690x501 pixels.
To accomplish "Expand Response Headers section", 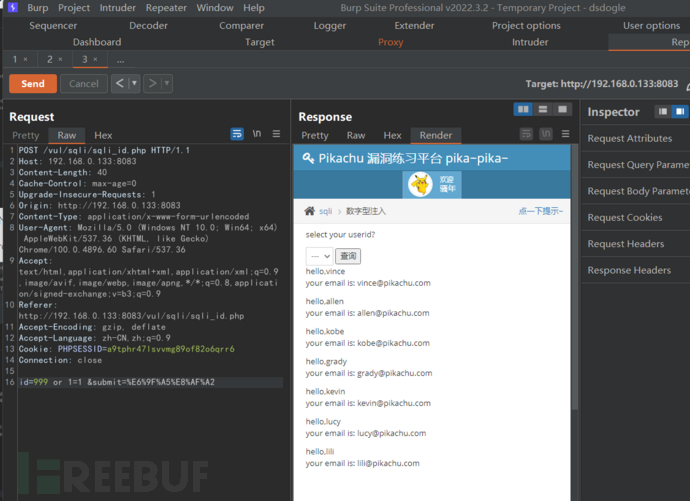I will [636, 271].
